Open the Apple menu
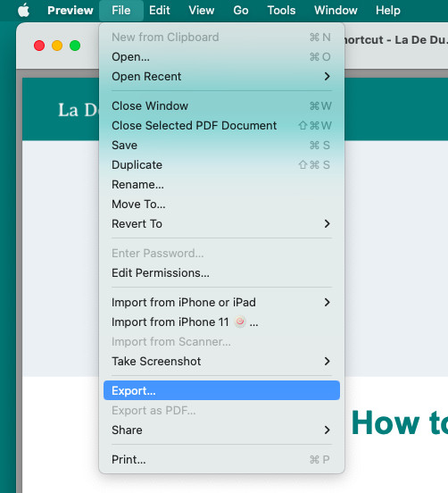The width and height of the screenshot is (448, 493). coord(23,11)
